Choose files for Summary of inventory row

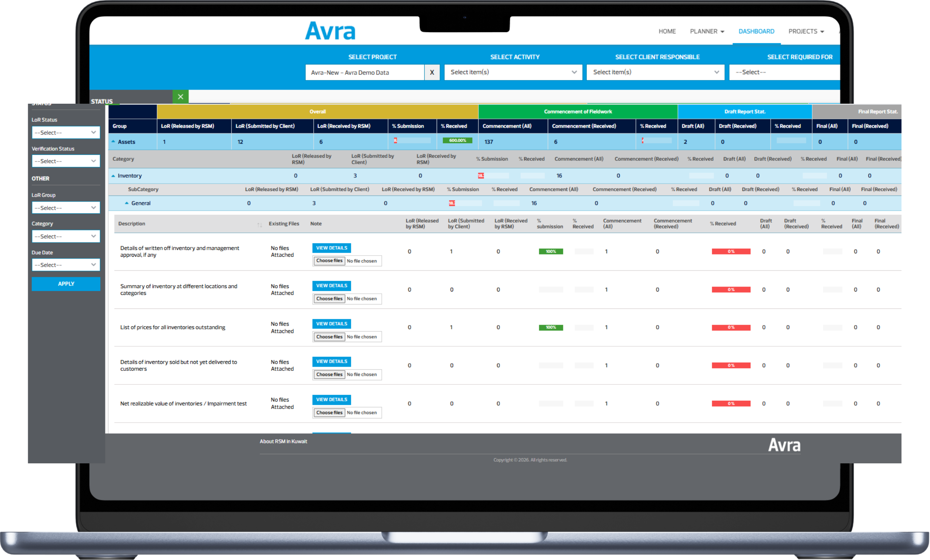(x=329, y=299)
